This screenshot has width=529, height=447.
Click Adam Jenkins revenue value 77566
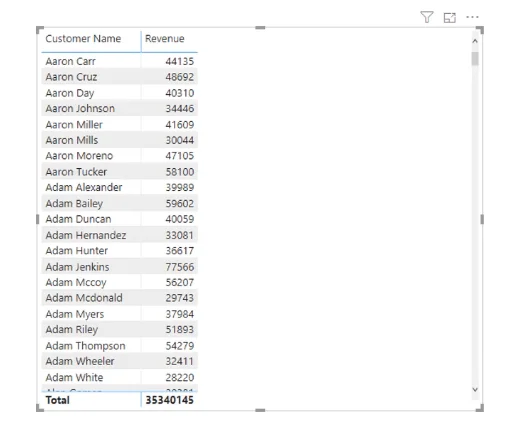(x=180, y=267)
